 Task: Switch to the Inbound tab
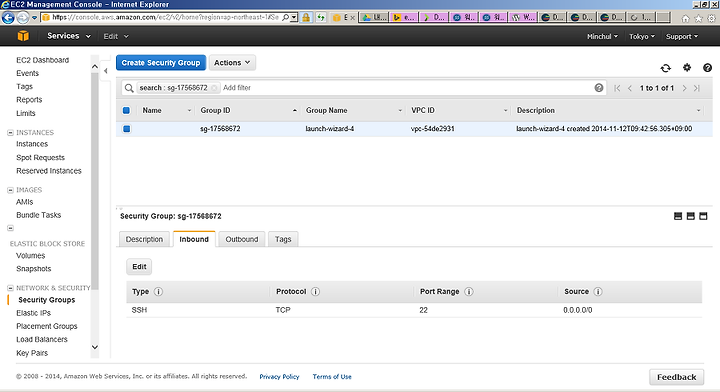point(194,239)
